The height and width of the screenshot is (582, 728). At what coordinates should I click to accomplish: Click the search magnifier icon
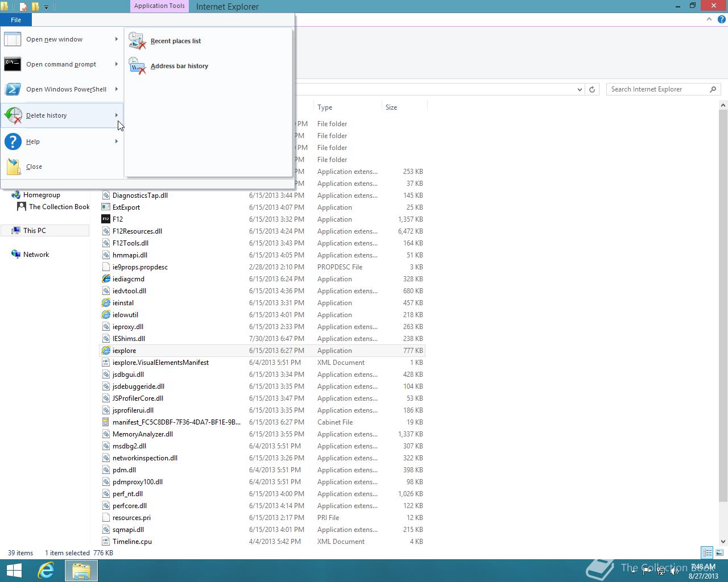[713, 89]
